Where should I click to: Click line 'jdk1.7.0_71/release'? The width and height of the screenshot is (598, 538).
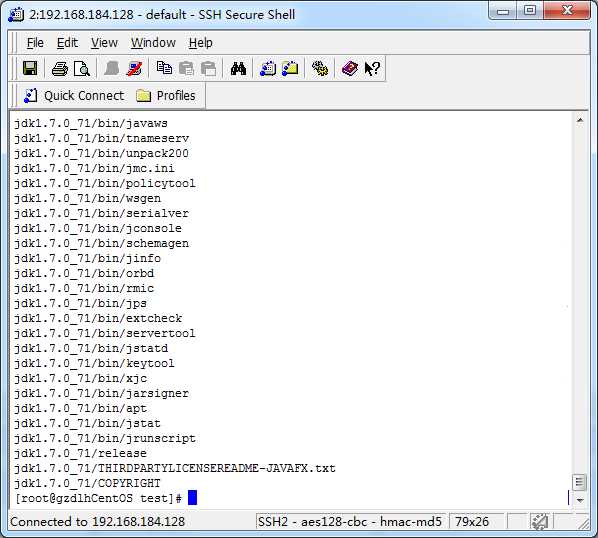click(80, 453)
